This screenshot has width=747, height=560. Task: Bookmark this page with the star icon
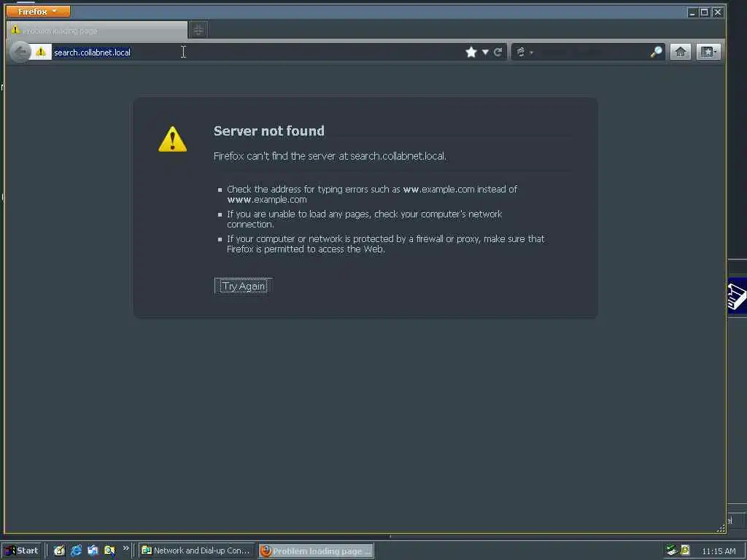pyautogui.click(x=471, y=52)
